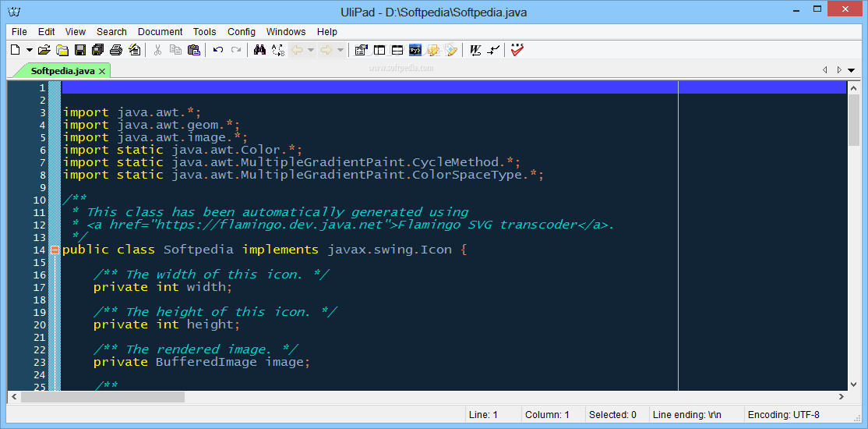This screenshot has height=429, width=868.
Task: Click the Redo arrow icon
Action: (236, 50)
